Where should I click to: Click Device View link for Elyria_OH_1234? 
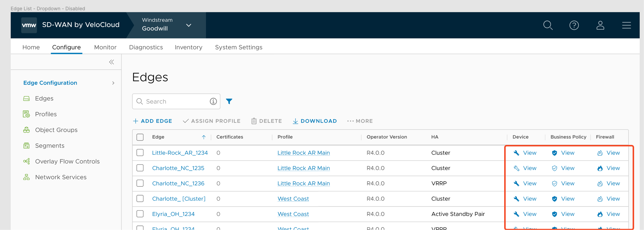pyautogui.click(x=529, y=214)
